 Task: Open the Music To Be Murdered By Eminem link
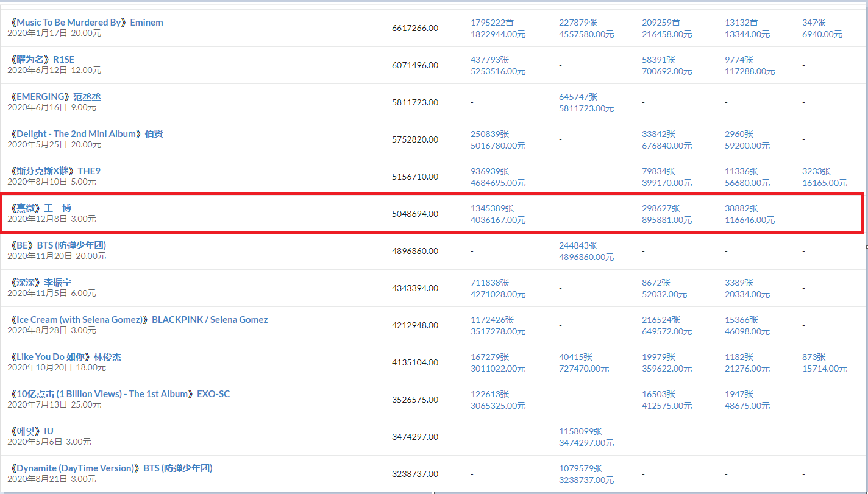pyautogui.click(x=87, y=23)
